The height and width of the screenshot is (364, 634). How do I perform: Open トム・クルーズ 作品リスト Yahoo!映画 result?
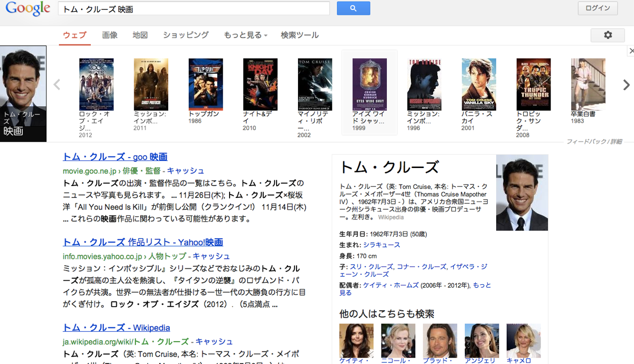(x=143, y=242)
